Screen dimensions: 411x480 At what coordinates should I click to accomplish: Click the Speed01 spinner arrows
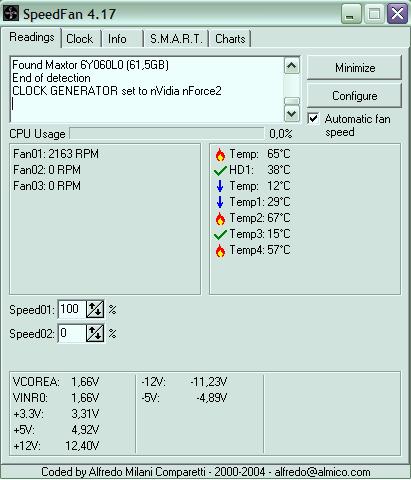[x=95, y=309]
